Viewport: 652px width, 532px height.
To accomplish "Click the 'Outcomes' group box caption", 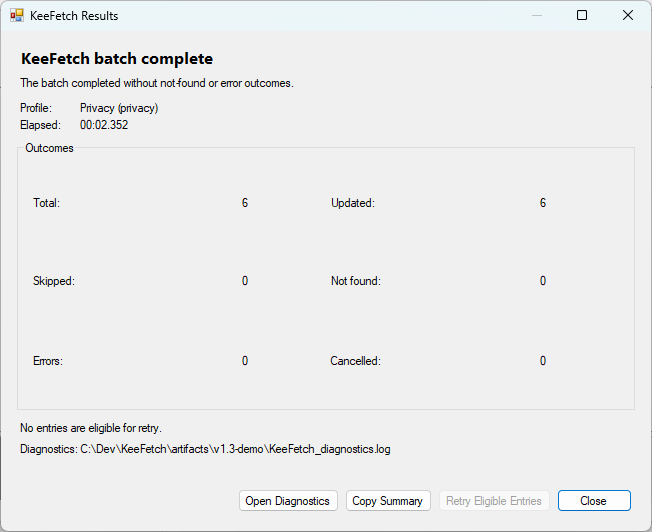I will click(x=49, y=148).
